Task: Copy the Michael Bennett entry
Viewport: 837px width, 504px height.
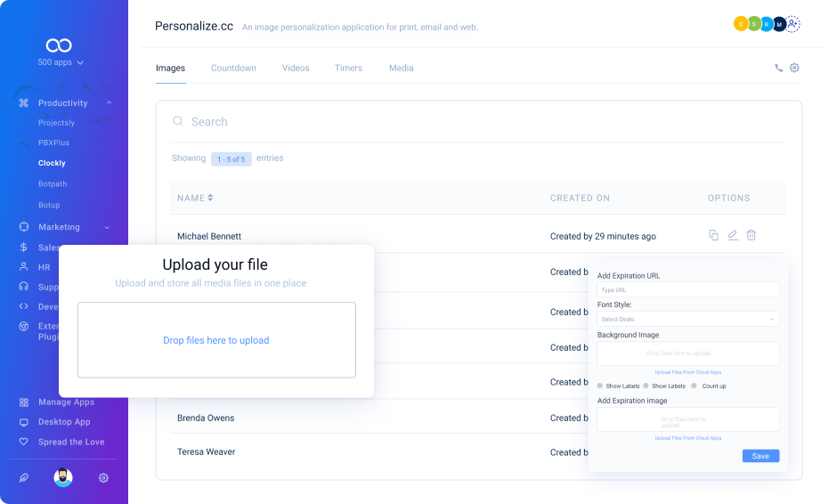Action: (713, 235)
